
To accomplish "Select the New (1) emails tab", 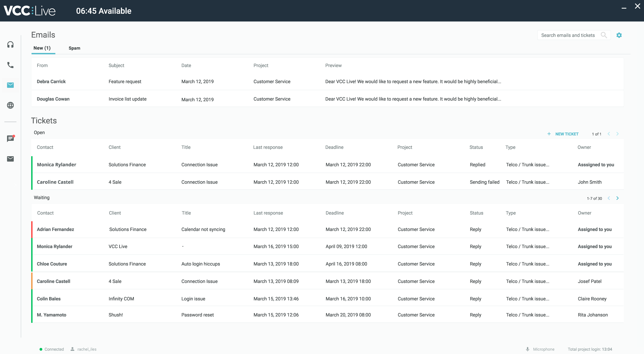I will click(42, 48).
